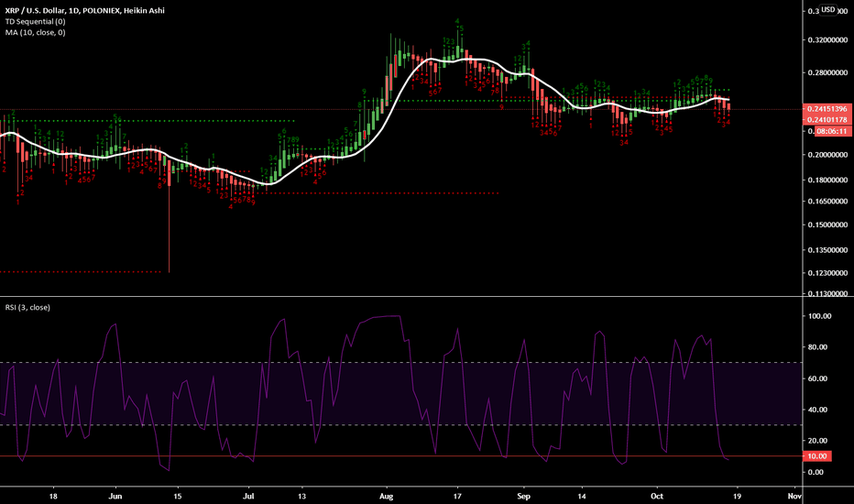This screenshot has height=504, width=854.
Task: Click the 0.20000000 price axis value
Action: tap(827, 155)
